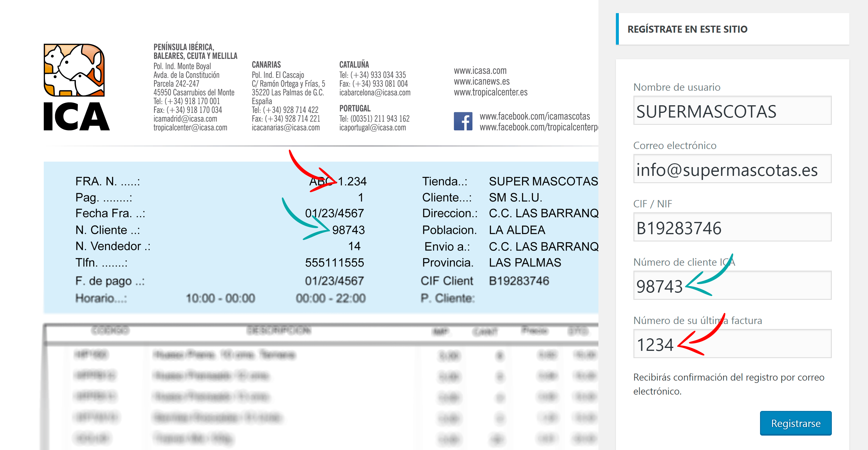Click invoice number ABC 1.234

[338, 181]
